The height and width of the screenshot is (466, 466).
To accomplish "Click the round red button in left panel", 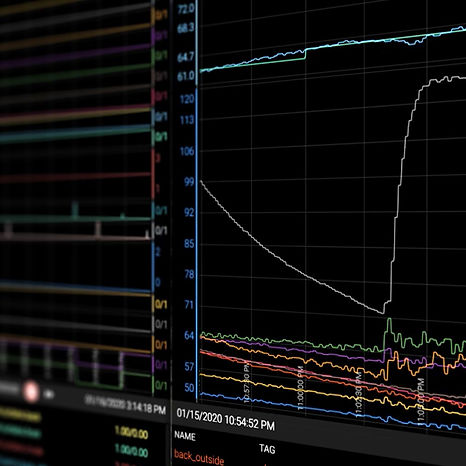I will click(x=31, y=392).
